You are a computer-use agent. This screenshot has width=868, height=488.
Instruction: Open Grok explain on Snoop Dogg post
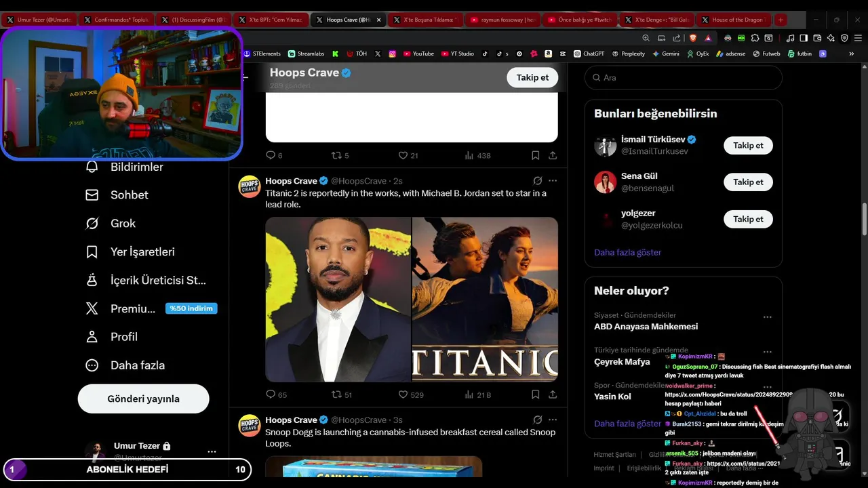click(x=537, y=420)
